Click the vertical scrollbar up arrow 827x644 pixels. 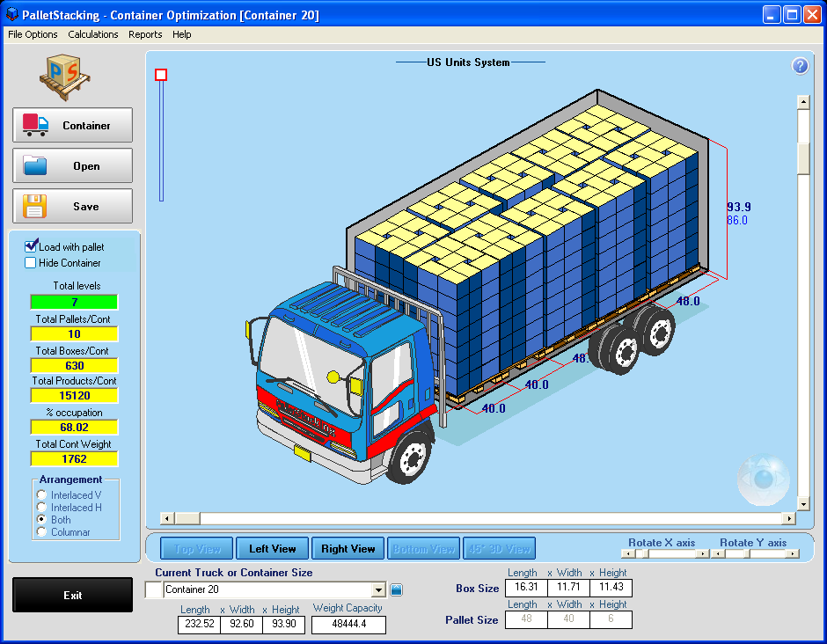tap(803, 102)
